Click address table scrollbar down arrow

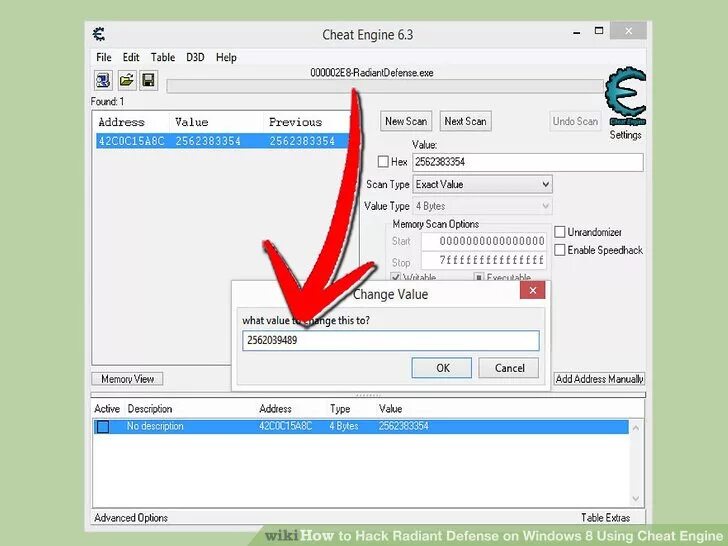[x=636, y=500]
